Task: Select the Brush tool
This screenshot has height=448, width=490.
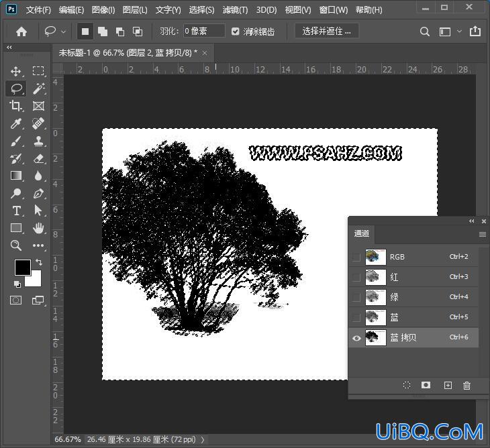Action: (15, 141)
